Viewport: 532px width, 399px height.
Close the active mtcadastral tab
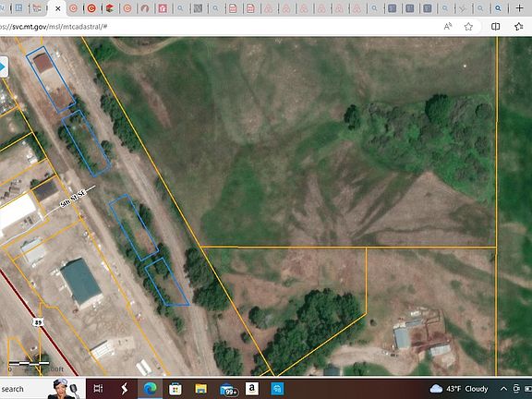58,8
